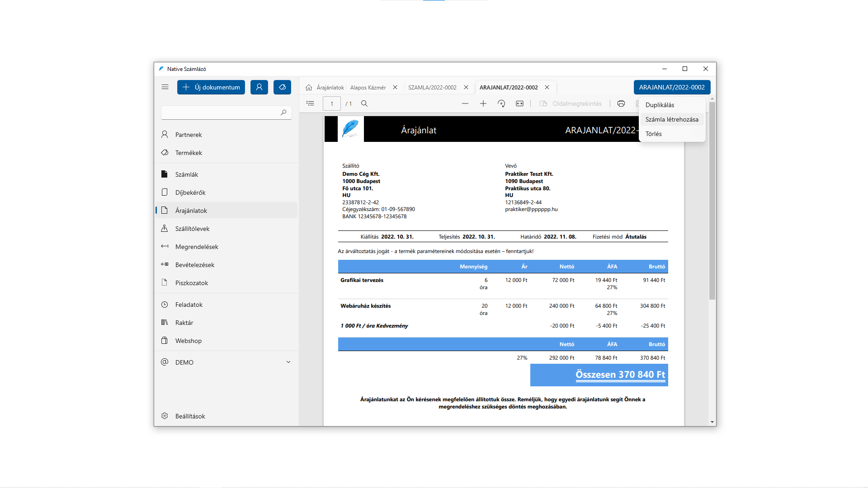
Task: Click the new partner person icon button
Action: [x=259, y=87]
